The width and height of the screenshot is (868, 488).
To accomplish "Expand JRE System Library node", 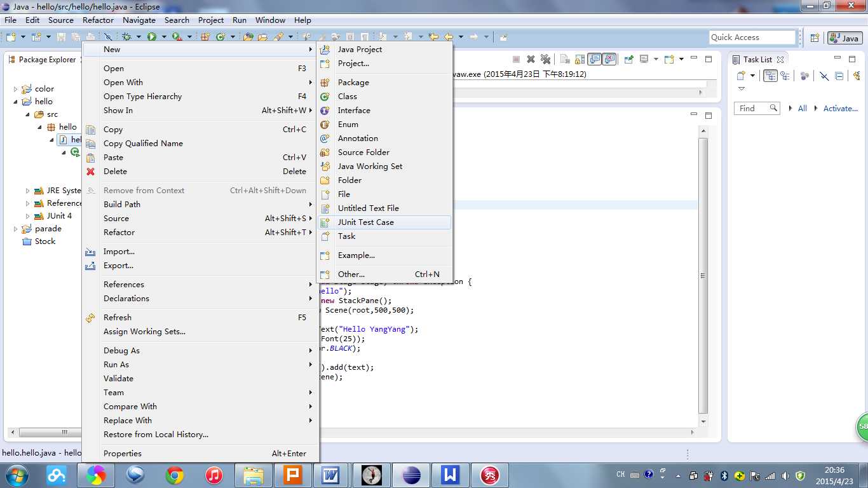I will click(x=28, y=191).
